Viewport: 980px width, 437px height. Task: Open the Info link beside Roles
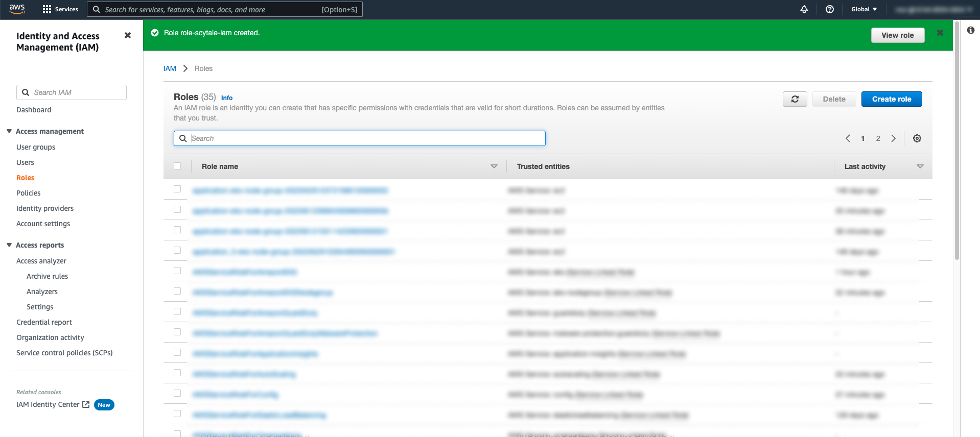pyautogui.click(x=227, y=98)
